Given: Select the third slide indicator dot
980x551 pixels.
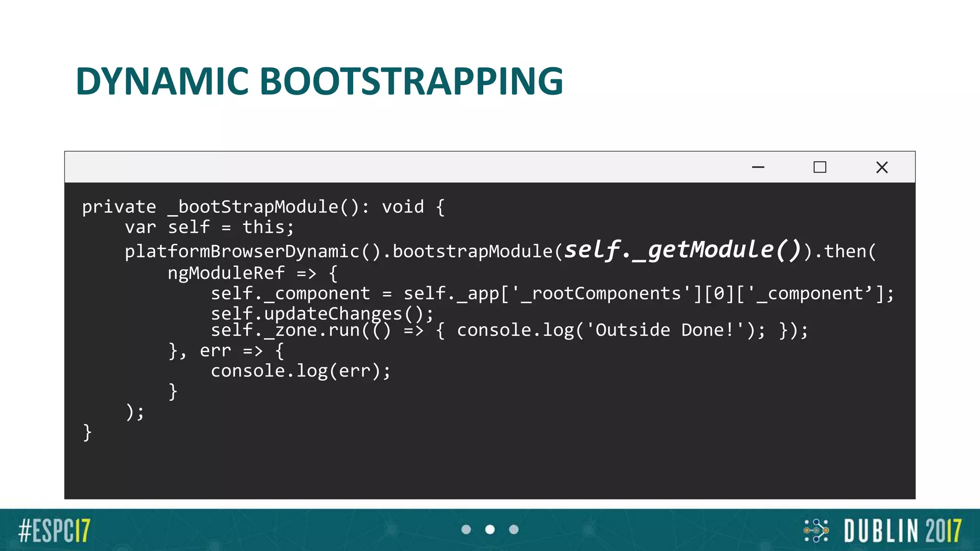Looking at the screenshot, I should 514,529.
